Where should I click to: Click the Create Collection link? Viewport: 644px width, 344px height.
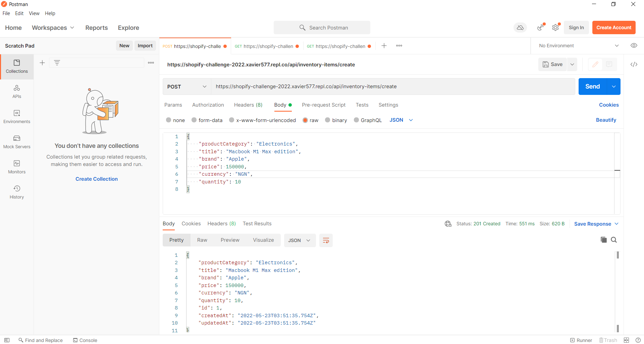pyautogui.click(x=97, y=179)
